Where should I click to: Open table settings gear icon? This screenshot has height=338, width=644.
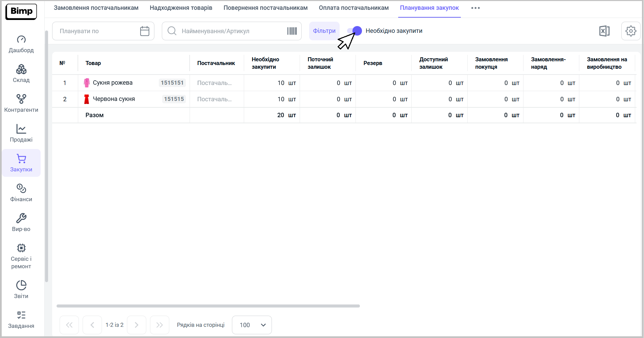630,31
